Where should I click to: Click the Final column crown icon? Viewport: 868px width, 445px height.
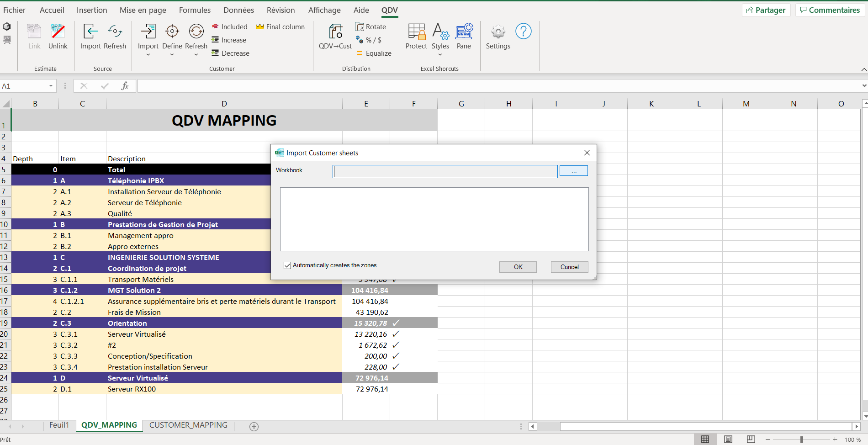coord(260,27)
